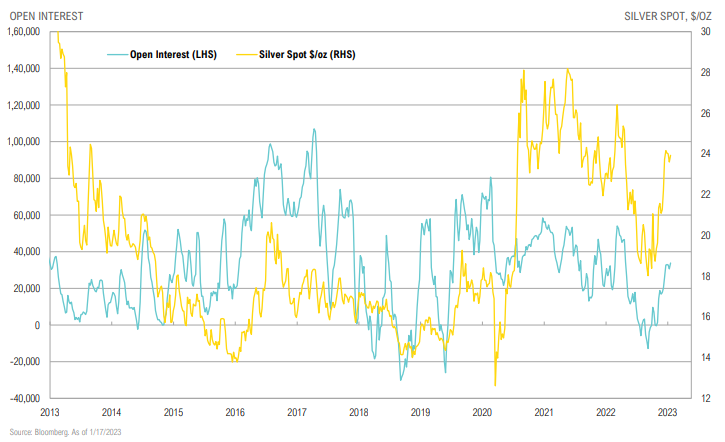Click the 30 value on right axis
The width and height of the screenshot is (725, 442).
click(706, 32)
